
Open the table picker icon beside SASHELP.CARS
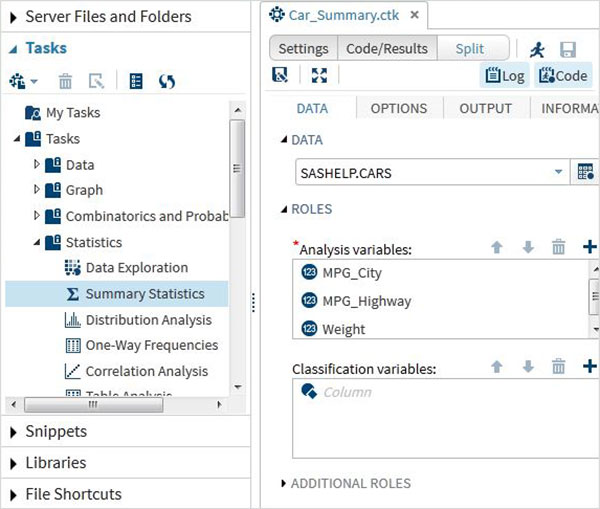(x=585, y=172)
